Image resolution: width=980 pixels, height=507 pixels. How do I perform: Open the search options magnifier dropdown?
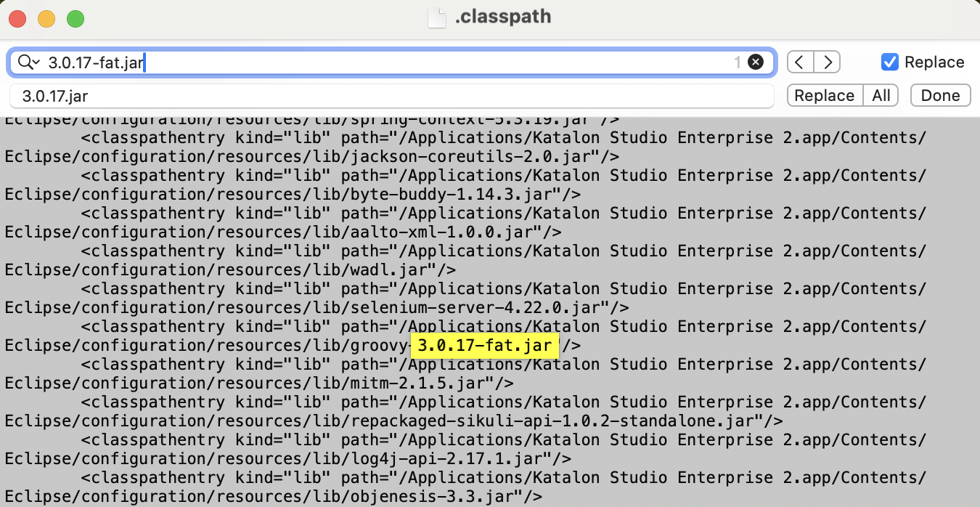click(x=28, y=62)
